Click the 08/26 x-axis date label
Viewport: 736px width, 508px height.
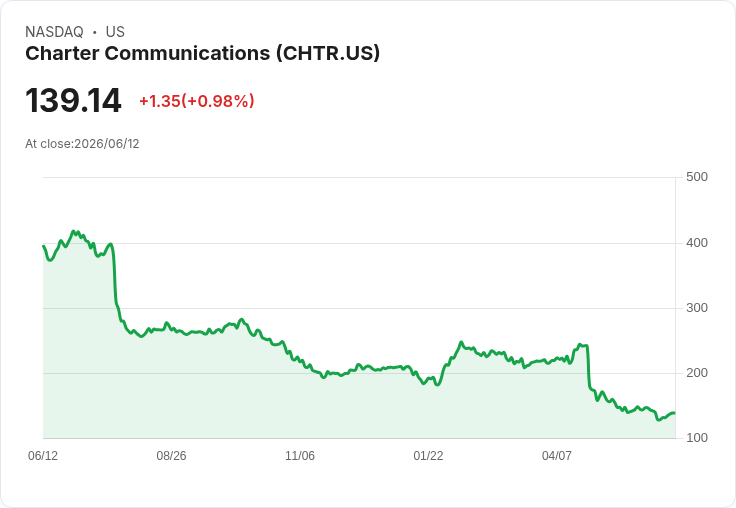point(171,455)
